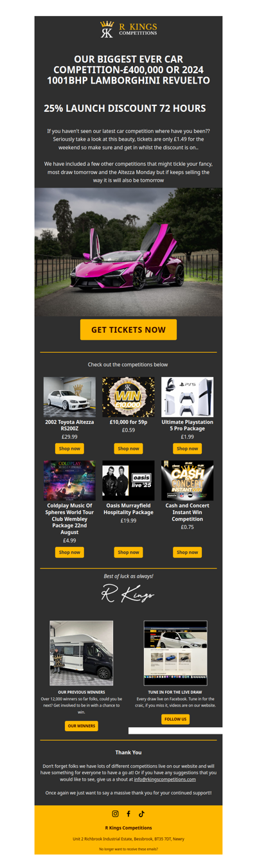
Task: Click Shop now under Cash and Concert
Action: tap(187, 552)
